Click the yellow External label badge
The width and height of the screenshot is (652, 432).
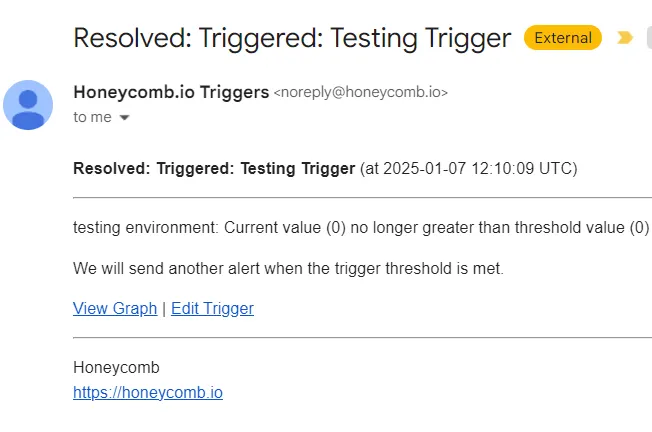click(563, 38)
